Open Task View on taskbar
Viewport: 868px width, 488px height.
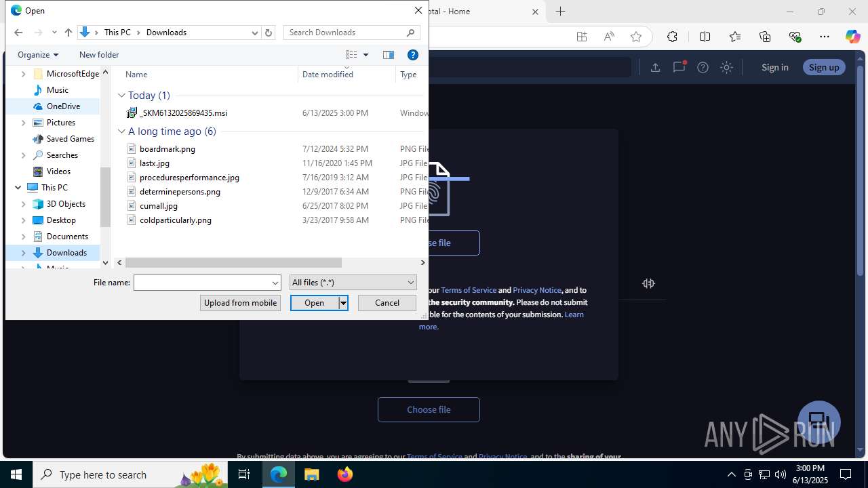pyautogui.click(x=244, y=474)
